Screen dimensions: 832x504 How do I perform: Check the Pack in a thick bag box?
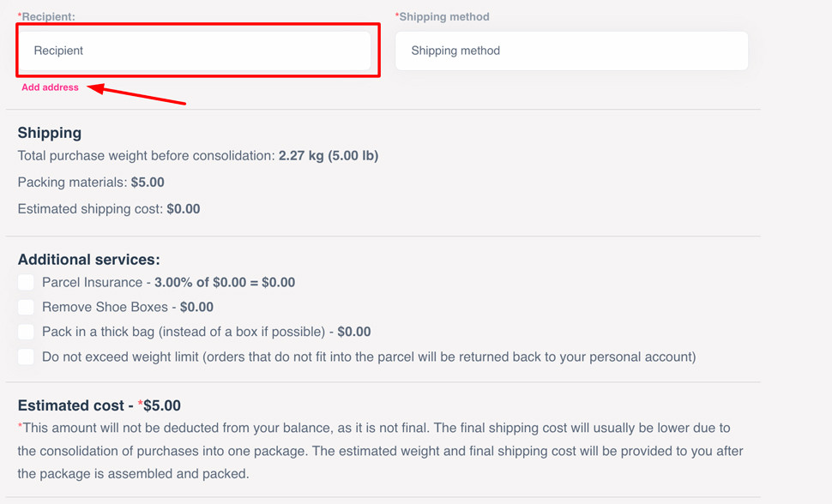pyautogui.click(x=26, y=332)
